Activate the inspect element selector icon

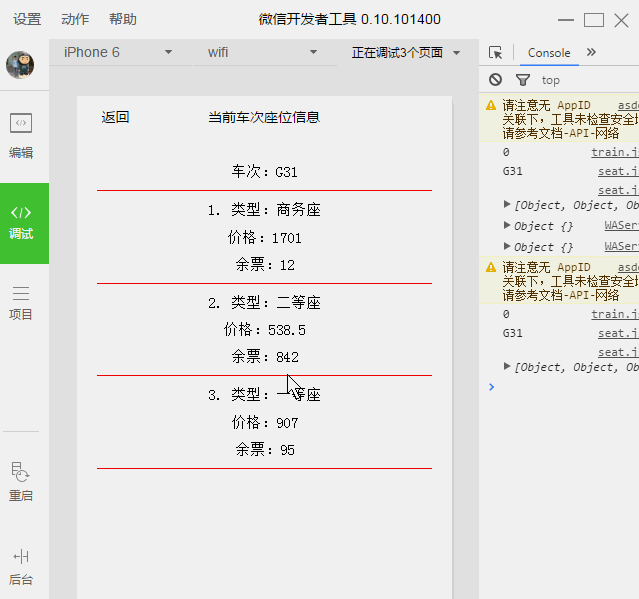pyautogui.click(x=496, y=53)
